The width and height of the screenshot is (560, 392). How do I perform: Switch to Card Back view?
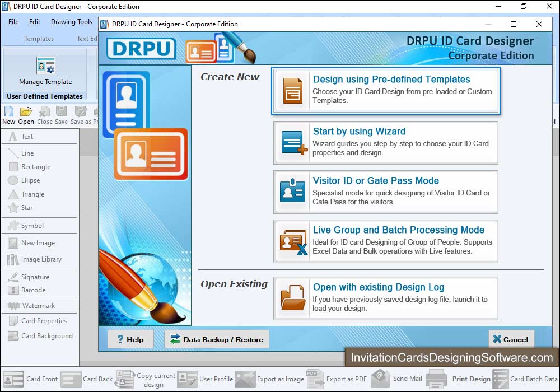[x=87, y=379]
